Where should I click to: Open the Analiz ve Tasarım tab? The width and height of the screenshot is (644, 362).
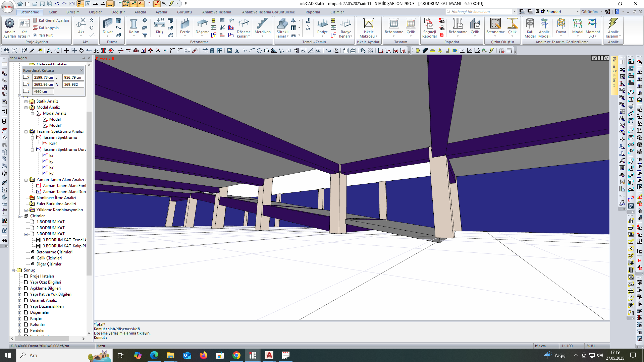[216, 12]
